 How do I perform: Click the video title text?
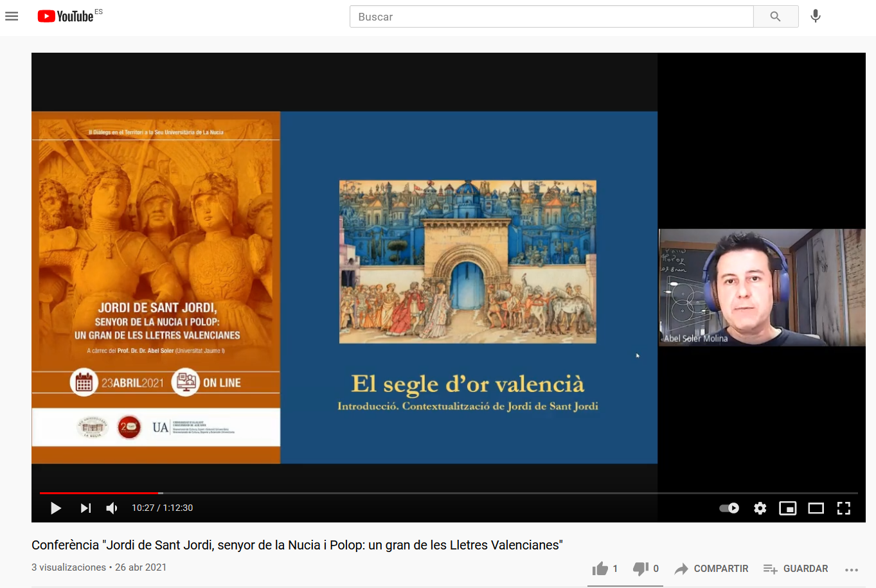(x=297, y=545)
